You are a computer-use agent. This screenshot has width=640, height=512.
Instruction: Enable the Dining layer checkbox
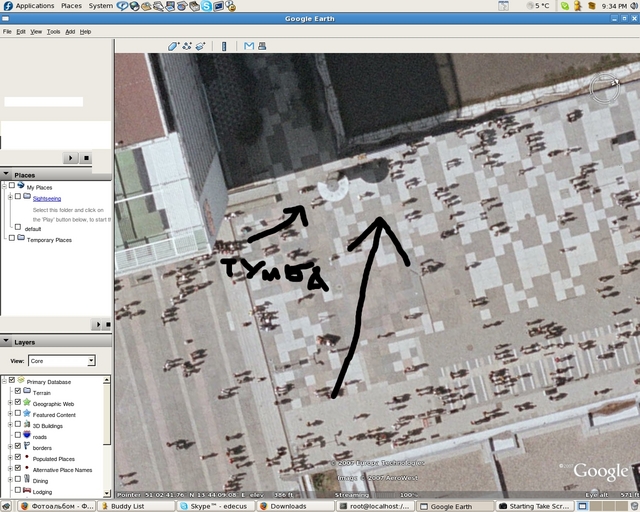click(x=18, y=479)
